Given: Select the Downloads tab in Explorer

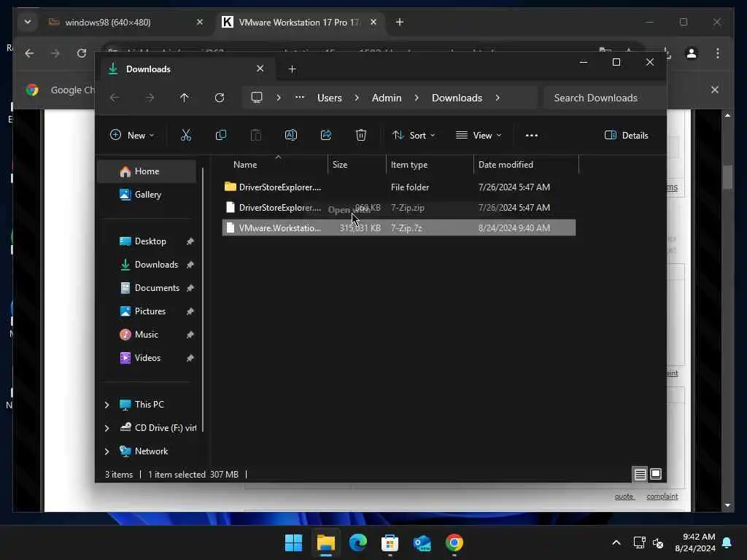Looking at the screenshot, I should pos(186,69).
